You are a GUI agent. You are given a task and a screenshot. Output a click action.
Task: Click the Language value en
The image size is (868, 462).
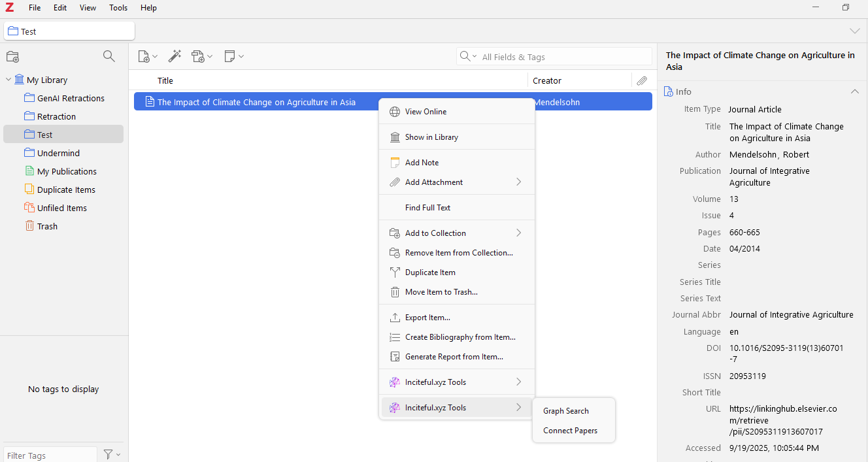[x=734, y=332]
